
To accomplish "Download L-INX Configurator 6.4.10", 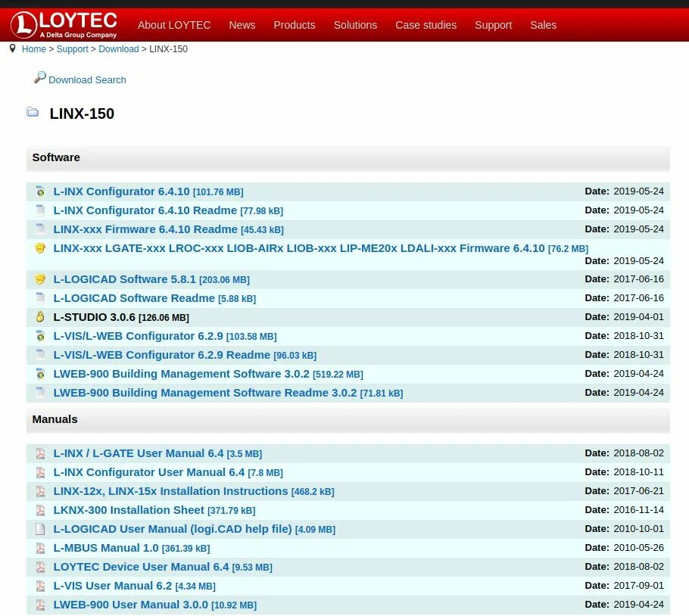I will coord(121,191).
